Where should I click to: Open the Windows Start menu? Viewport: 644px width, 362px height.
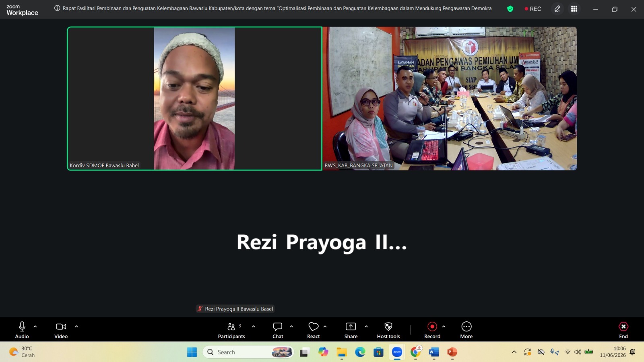tap(192, 352)
